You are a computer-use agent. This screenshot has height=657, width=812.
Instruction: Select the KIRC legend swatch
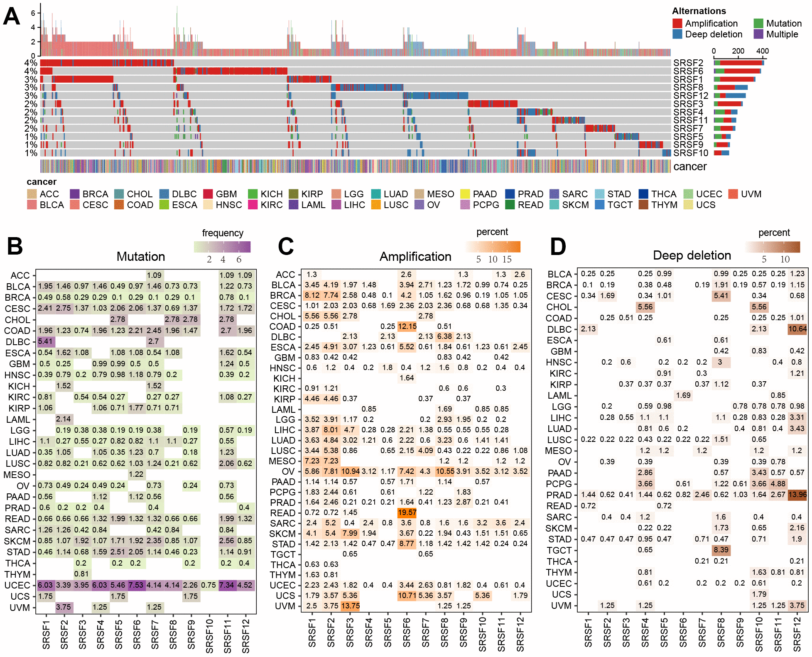[253, 205]
